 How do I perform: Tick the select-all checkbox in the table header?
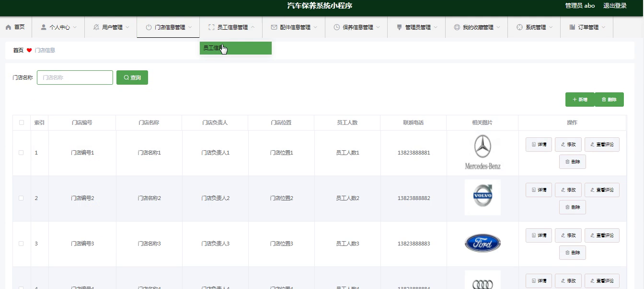click(x=22, y=122)
